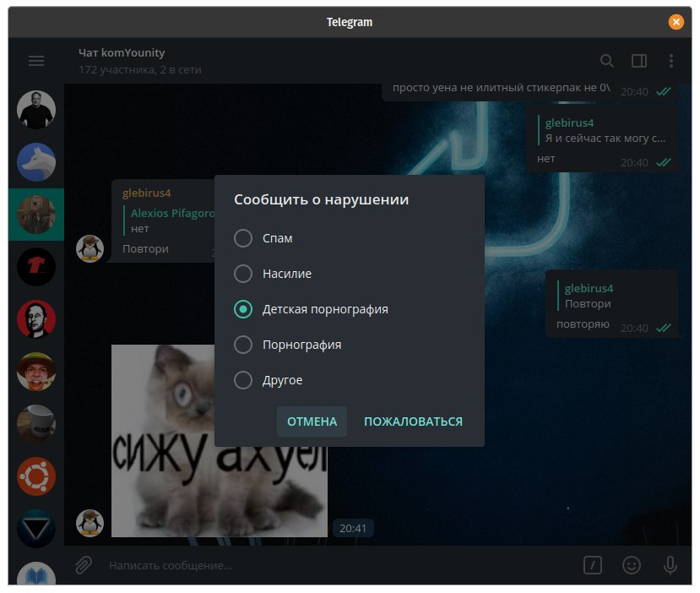The image size is (700, 593).
Task: Click the microphone voice message icon
Action: coord(670,565)
